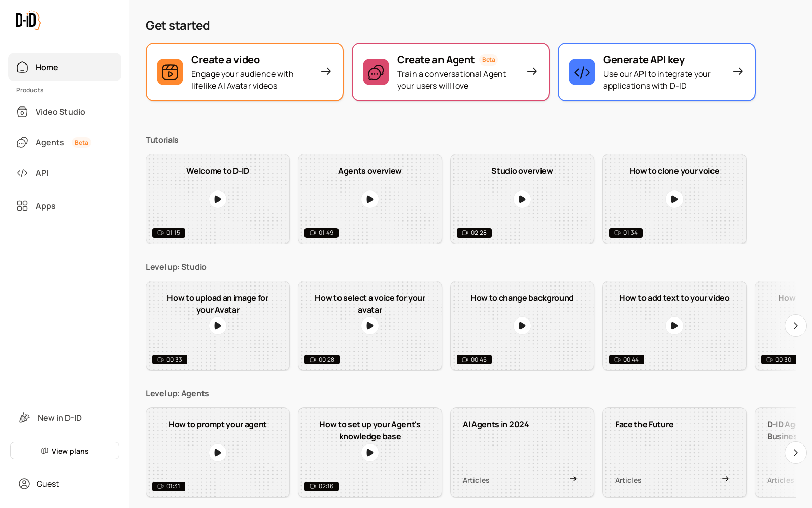Click the Home sidebar icon
The image size is (812, 508).
22,67
